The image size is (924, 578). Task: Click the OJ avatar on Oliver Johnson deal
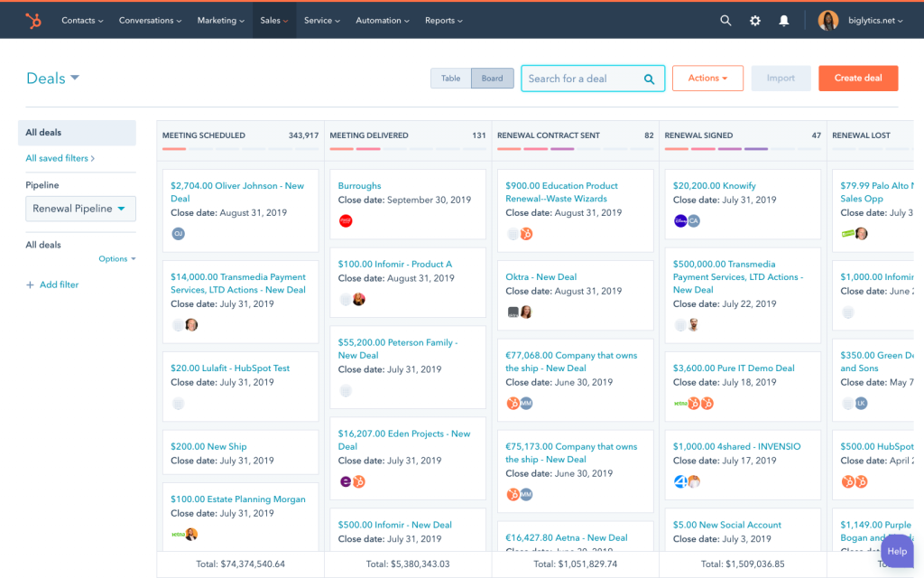point(178,234)
